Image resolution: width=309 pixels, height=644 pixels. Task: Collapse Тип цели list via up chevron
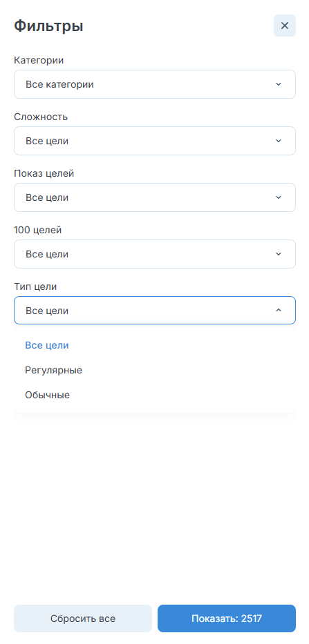(x=279, y=311)
